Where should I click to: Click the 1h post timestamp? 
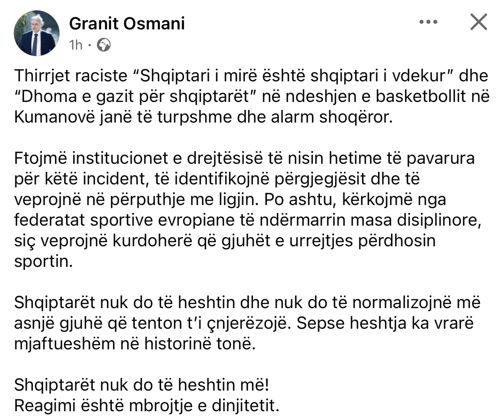76,45
